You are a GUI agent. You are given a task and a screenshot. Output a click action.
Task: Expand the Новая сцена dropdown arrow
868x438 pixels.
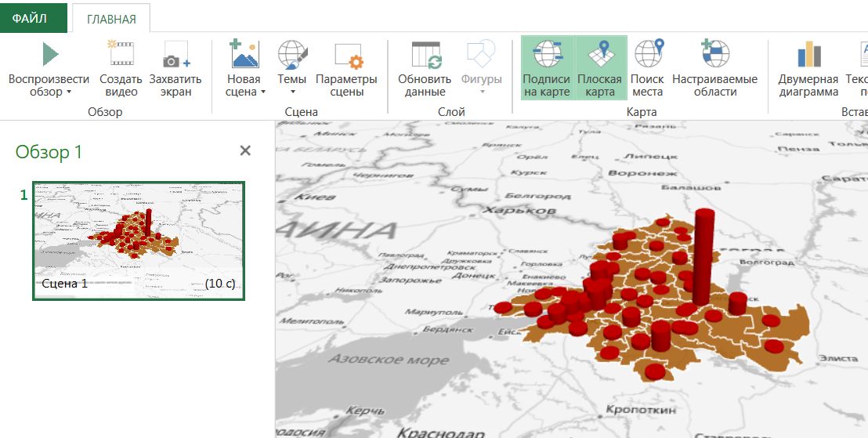(x=262, y=92)
